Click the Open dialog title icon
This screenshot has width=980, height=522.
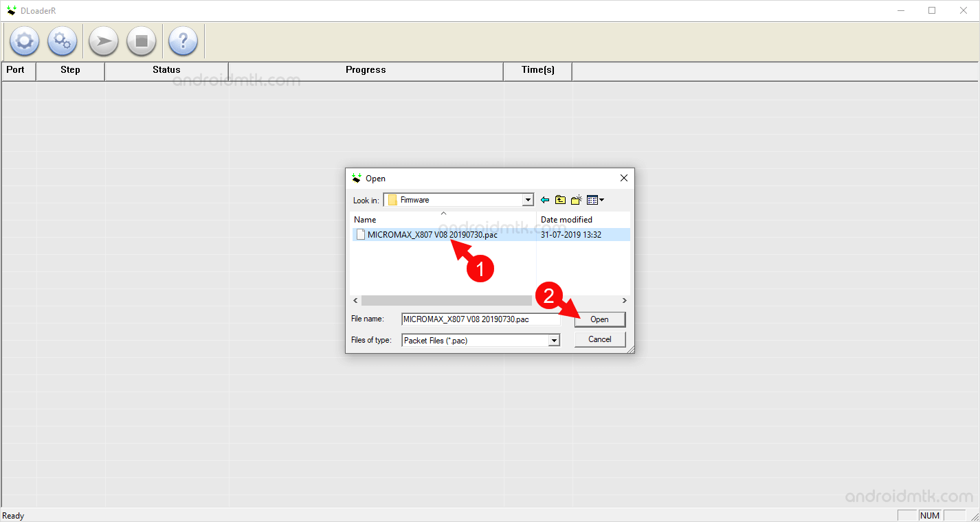[x=357, y=178]
